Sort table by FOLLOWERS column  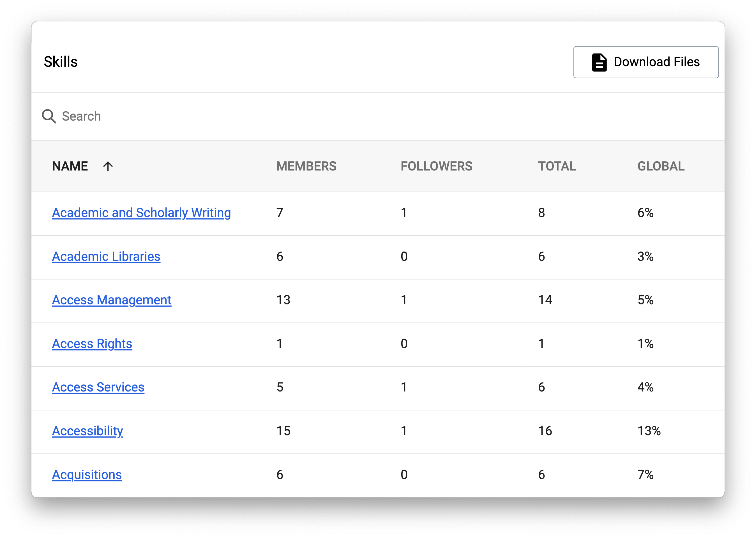(436, 166)
